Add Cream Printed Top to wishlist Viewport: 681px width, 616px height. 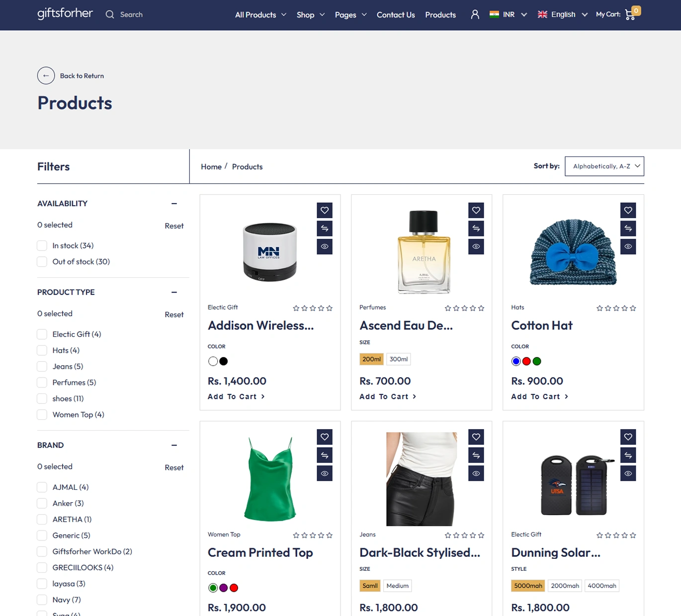pos(325,437)
